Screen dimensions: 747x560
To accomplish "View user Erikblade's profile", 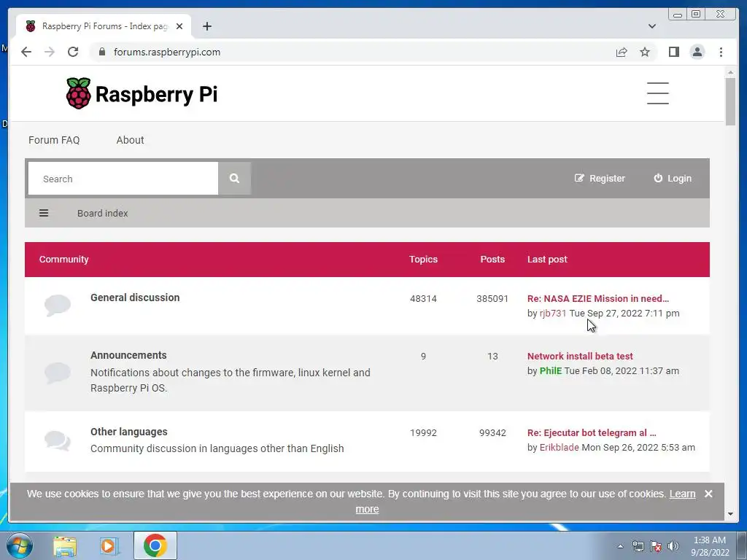I will pyautogui.click(x=559, y=448).
